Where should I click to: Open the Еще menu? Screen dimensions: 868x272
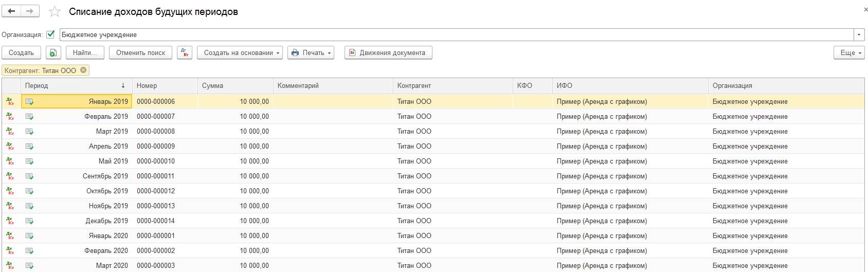coord(849,53)
